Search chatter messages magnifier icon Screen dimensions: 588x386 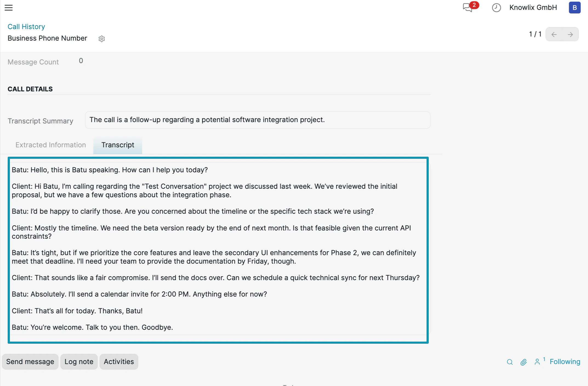pos(510,362)
